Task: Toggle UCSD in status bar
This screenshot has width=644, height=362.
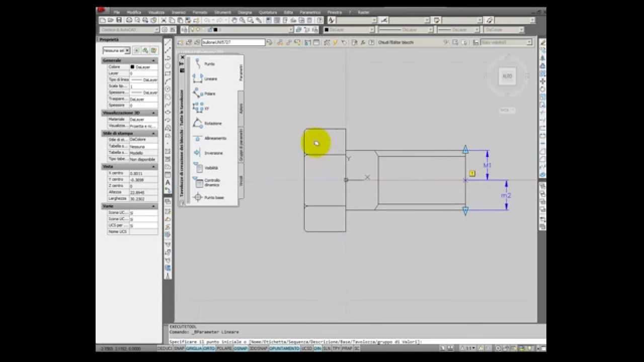Action: pos(307,348)
